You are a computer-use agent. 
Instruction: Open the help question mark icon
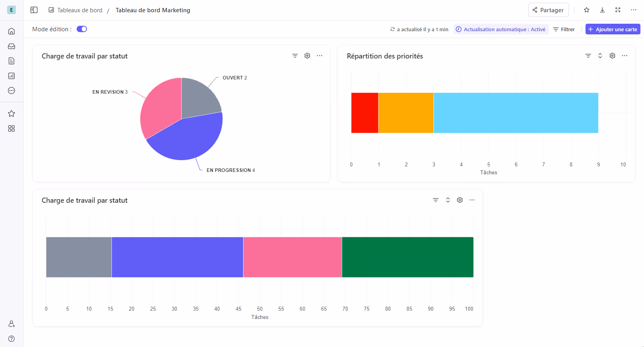click(11, 339)
